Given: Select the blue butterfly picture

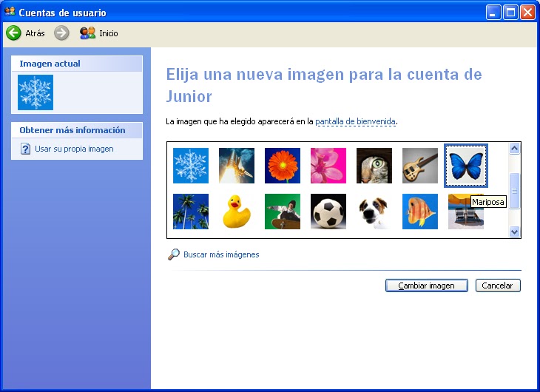Looking at the screenshot, I should point(466,166).
